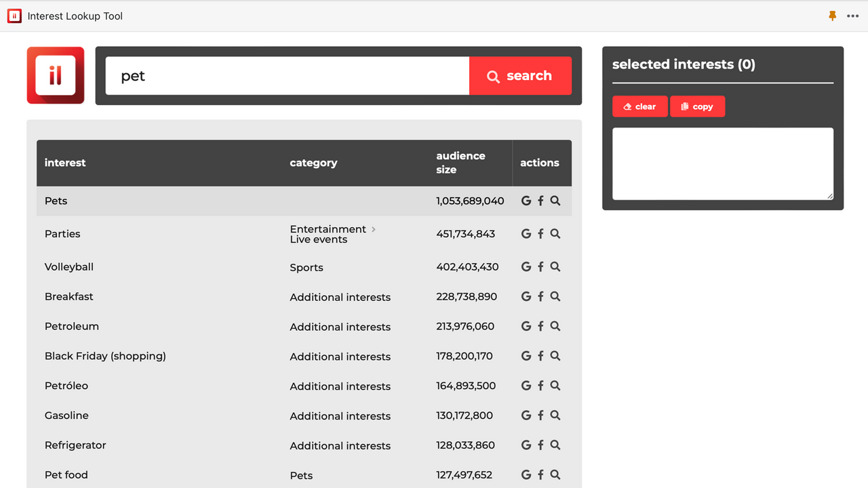Image resolution: width=868 pixels, height=488 pixels.
Task: Click audience size 127,497,652
Action: [x=465, y=476]
